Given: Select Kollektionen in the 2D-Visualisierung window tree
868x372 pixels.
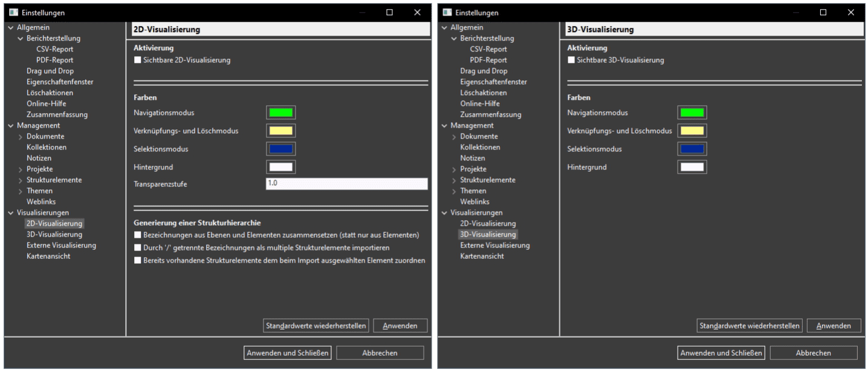Looking at the screenshot, I should coord(47,148).
